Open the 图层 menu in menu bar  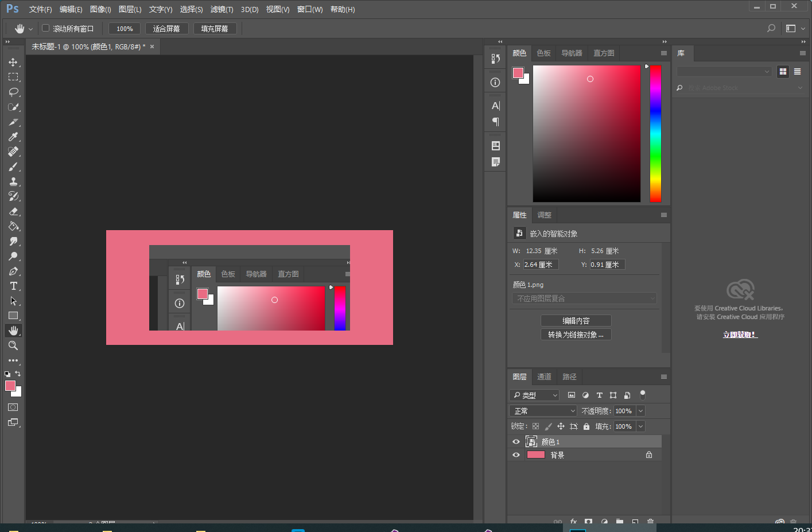(130, 9)
